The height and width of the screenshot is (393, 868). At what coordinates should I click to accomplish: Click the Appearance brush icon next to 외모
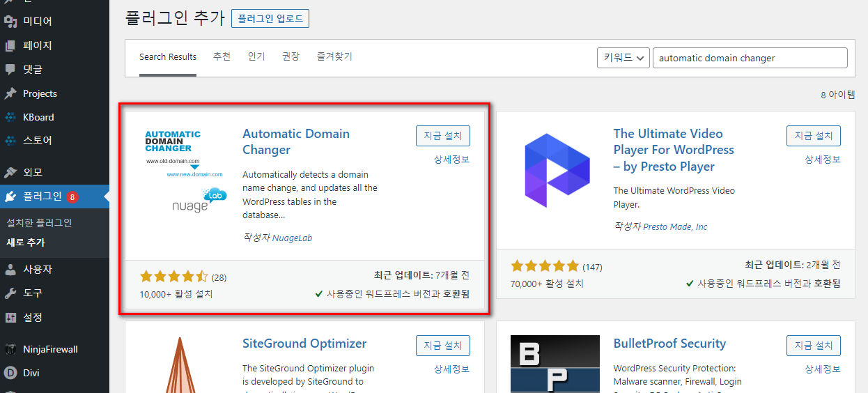coord(10,172)
